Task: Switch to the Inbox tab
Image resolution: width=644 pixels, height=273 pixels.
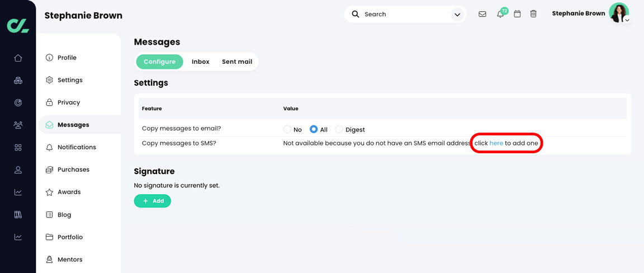Action: coord(201,62)
